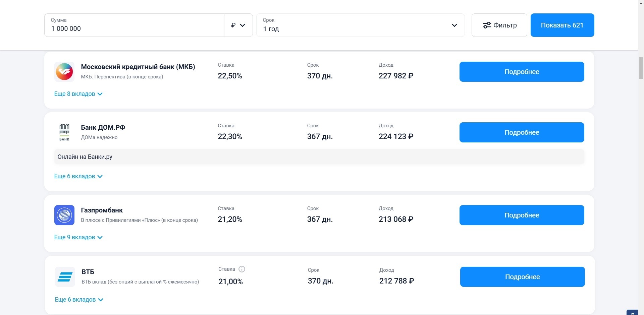Click the 367 дн. term for Банк ДОМ.РФ
This screenshot has width=644, height=315.
pos(320,137)
